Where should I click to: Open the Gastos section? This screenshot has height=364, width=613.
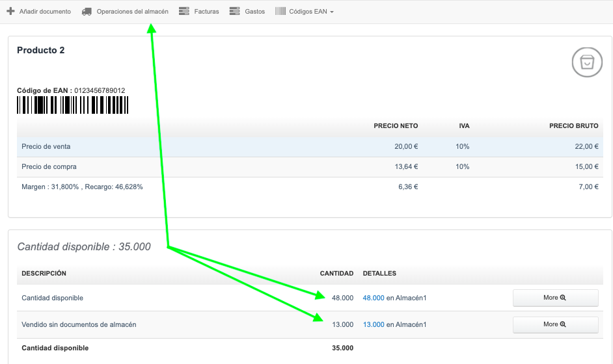[255, 12]
